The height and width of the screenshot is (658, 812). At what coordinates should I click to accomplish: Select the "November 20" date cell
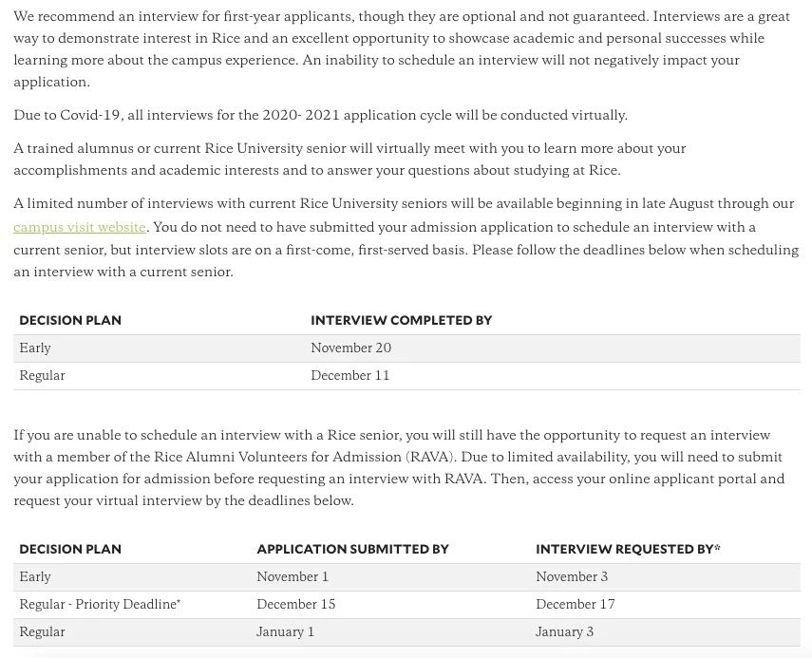point(350,348)
